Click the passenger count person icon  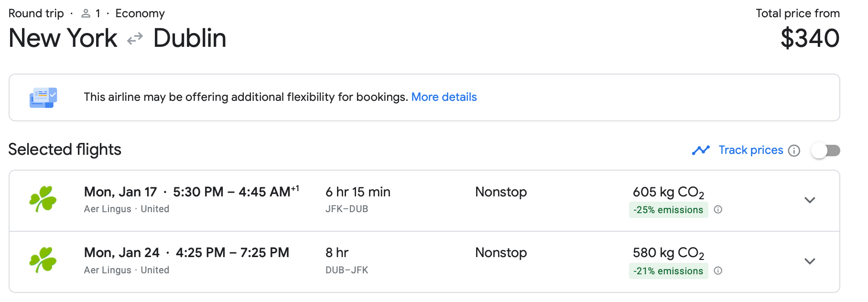[86, 13]
